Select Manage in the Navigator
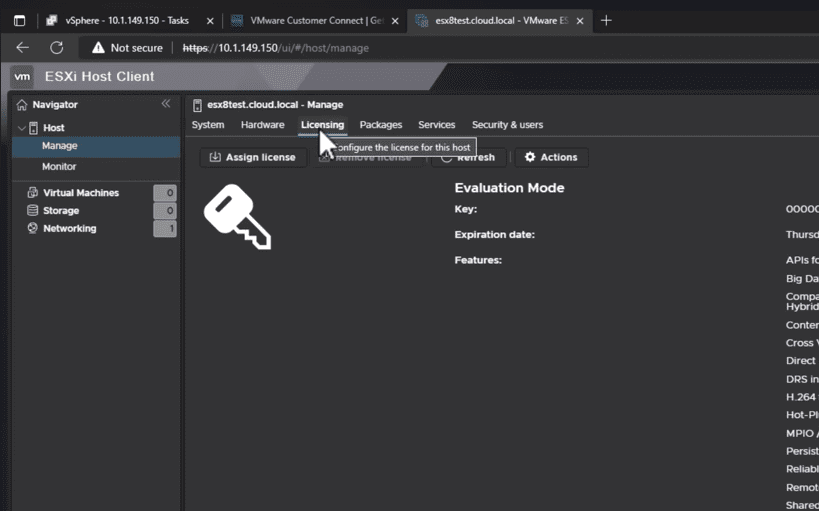819x511 pixels. pos(96,146)
